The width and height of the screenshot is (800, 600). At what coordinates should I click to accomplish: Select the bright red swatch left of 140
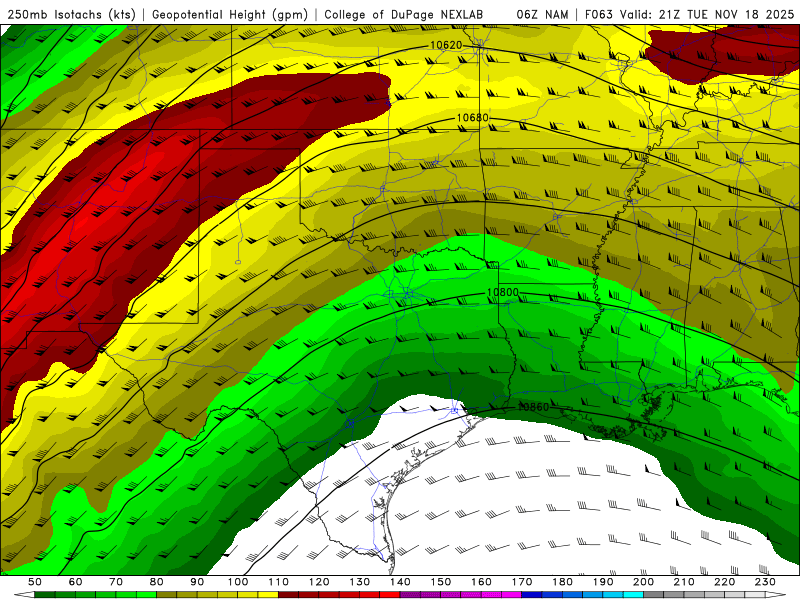(390, 595)
